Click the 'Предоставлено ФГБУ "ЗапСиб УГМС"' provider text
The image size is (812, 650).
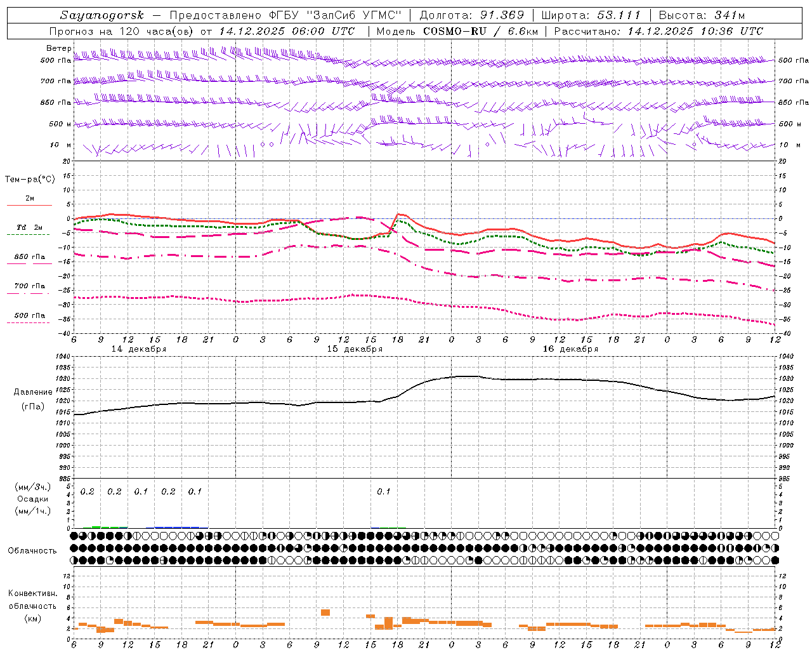(x=285, y=15)
